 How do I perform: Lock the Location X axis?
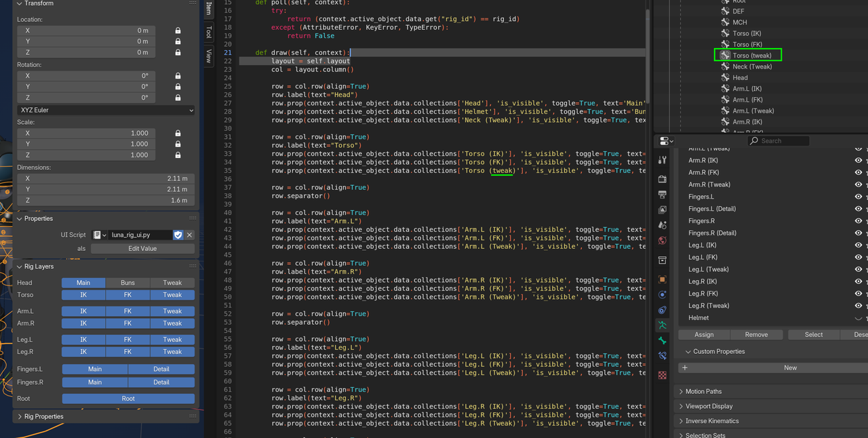[x=178, y=31]
